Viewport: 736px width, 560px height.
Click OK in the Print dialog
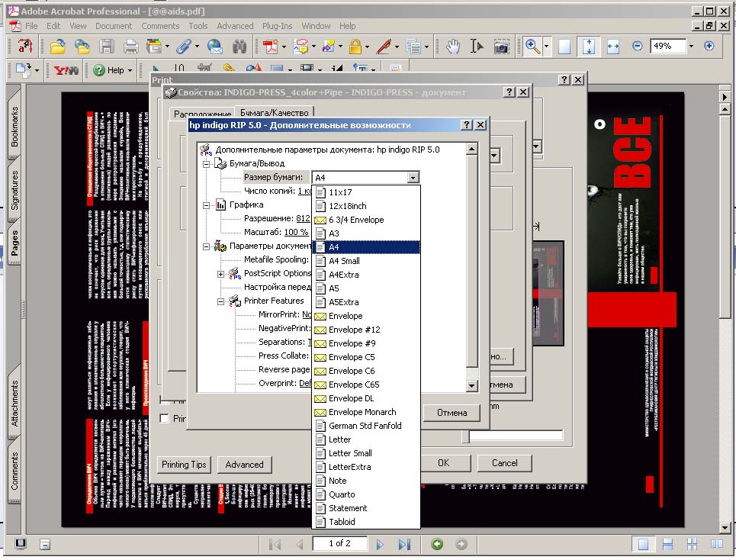tap(444, 463)
